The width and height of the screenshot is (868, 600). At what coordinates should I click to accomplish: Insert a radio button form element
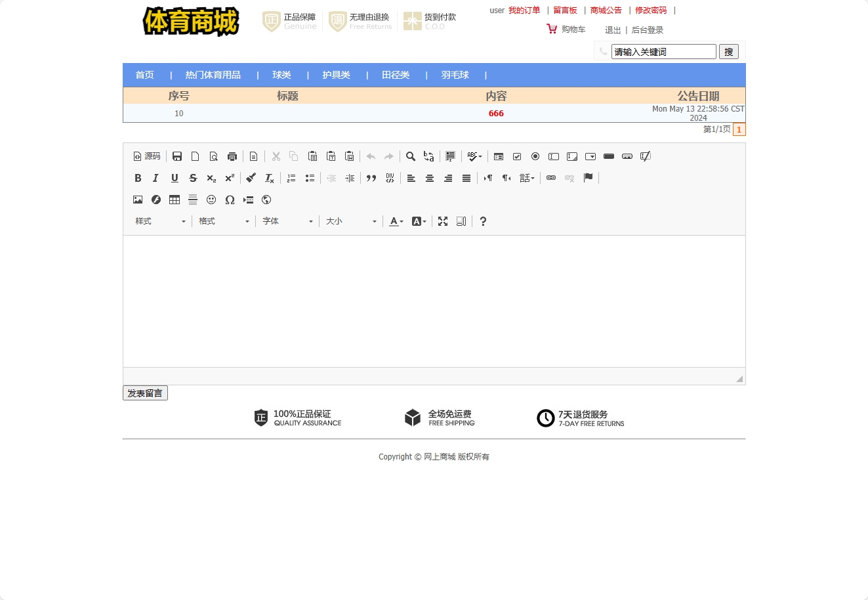(x=535, y=156)
